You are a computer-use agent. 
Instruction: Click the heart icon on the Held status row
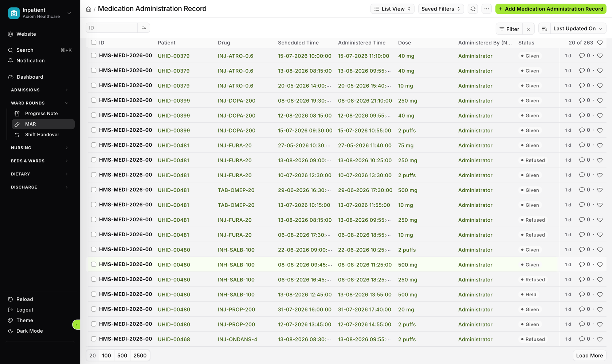click(x=600, y=294)
